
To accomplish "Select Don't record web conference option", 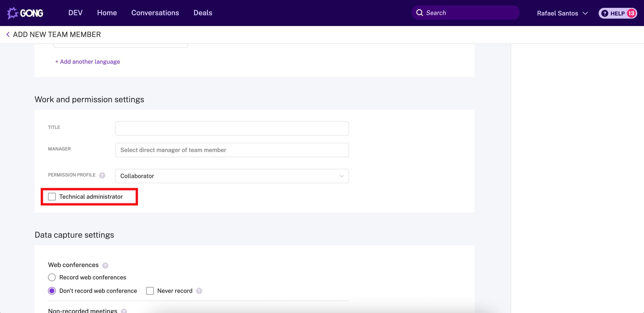I will pyautogui.click(x=52, y=291).
